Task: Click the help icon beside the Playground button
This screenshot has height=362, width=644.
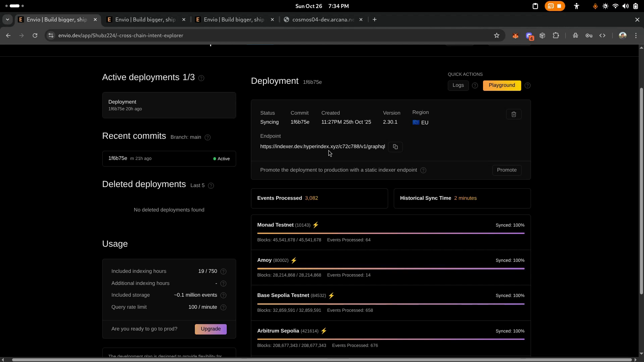Action: [x=527, y=85]
